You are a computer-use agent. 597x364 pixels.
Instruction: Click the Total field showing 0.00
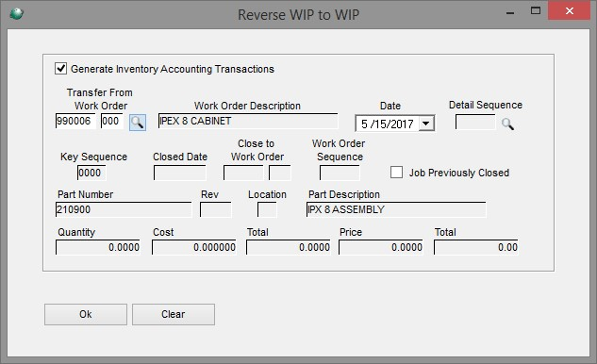(476, 247)
